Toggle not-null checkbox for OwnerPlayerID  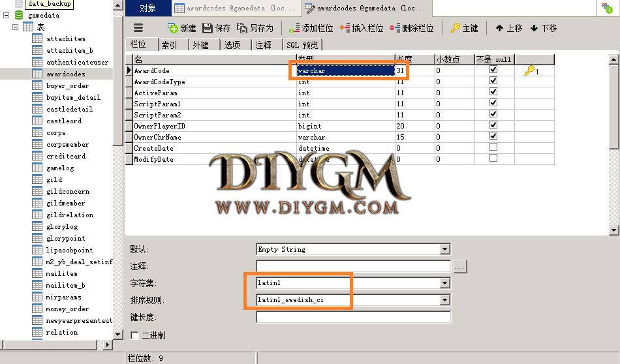(x=493, y=125)
